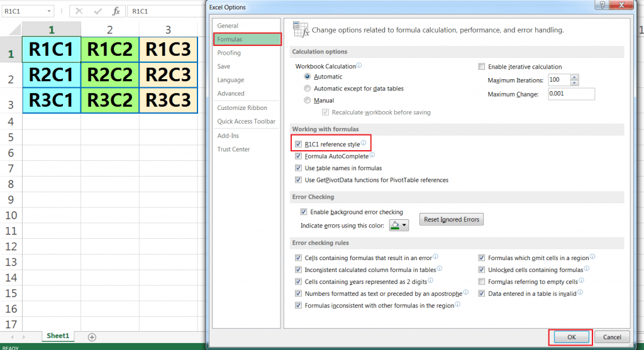Viewport: 644px width, 350px height.
Task: Select column header 2
Action: 109,30
